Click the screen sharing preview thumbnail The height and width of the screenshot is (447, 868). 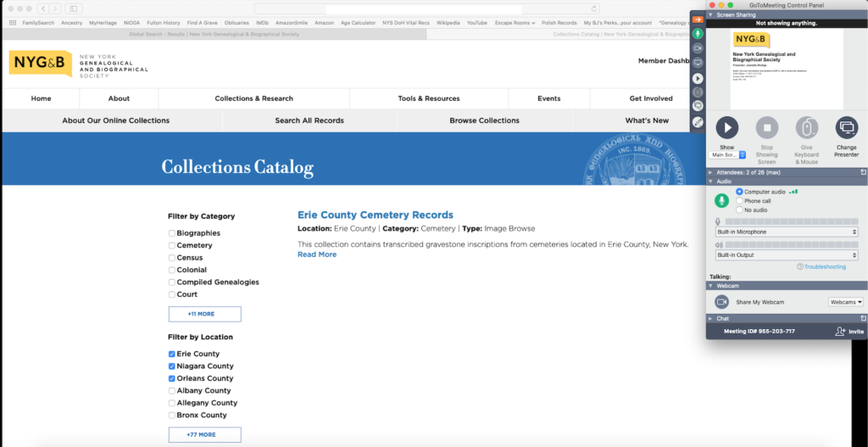coord(787,69)
